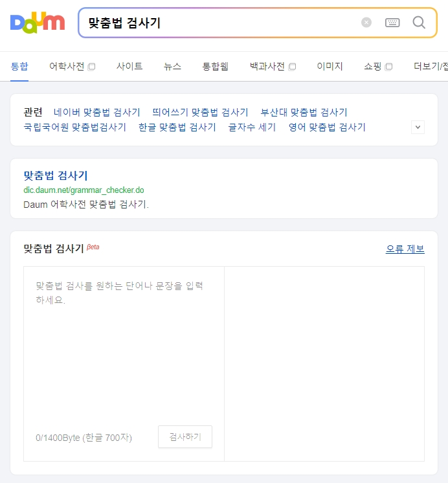Click the new-window icon beside 백과사전
448x483 pixels.
click(292, 67)
